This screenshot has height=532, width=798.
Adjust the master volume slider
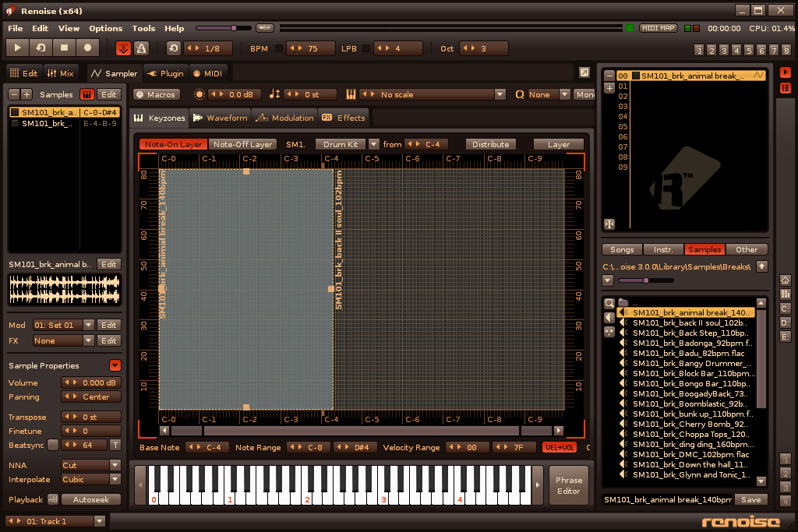224,28
